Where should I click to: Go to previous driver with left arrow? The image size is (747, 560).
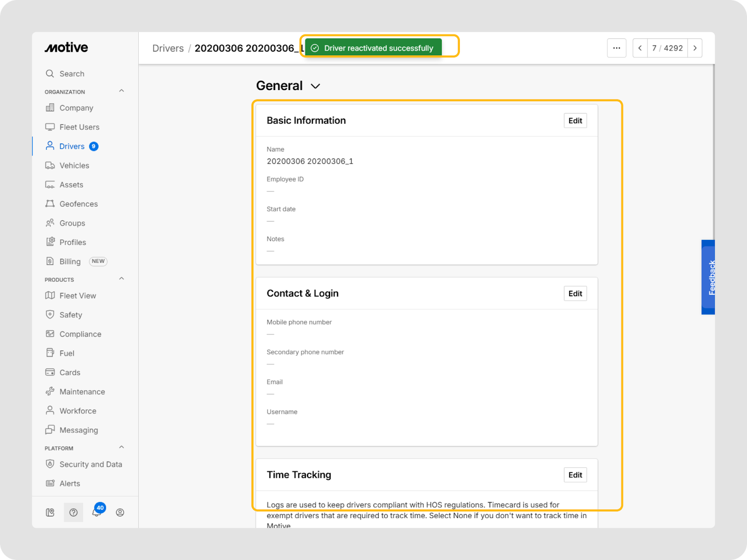pyautogui.click(x=640, y=48)
